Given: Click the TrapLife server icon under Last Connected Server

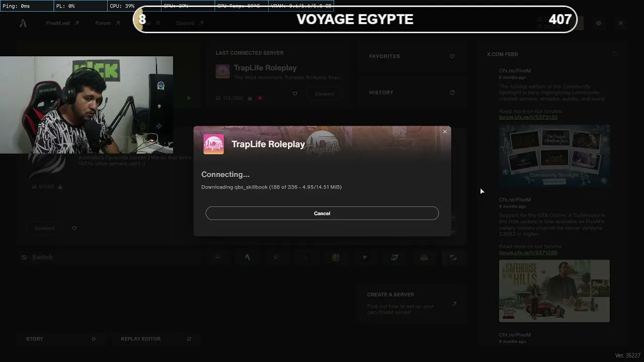Looking at the screenshot, I should tap(222, 71).
